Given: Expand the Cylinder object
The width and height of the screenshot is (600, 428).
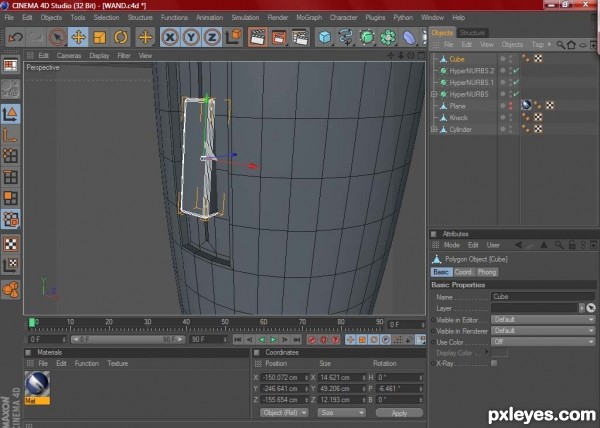Looking at the screenshot, I should click(x=434, y=130).
